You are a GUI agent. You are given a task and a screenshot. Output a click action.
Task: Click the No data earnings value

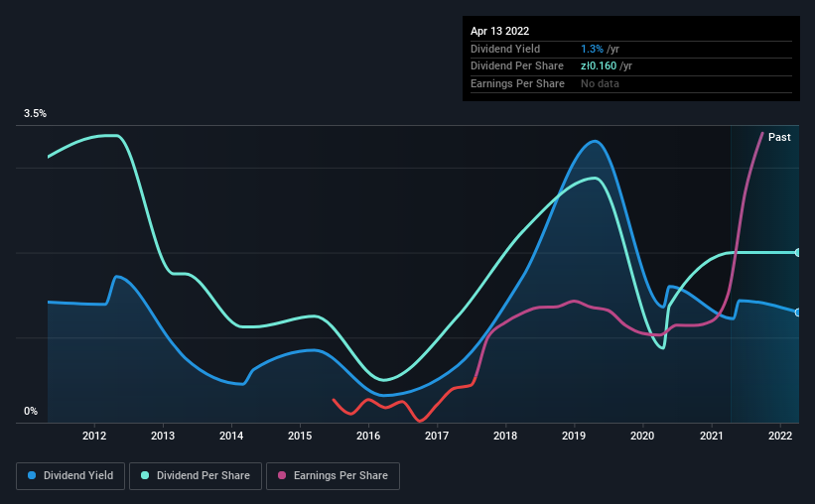click(600, 83)
